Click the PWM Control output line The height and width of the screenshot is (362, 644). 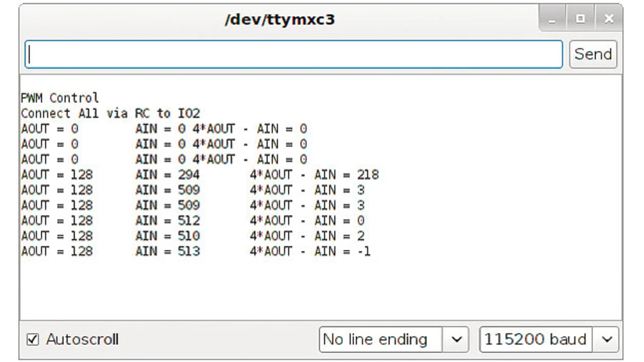point(60,98)
